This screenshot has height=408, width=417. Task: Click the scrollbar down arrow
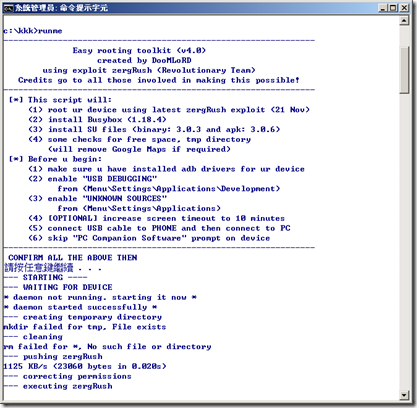(x=404, y=395)
